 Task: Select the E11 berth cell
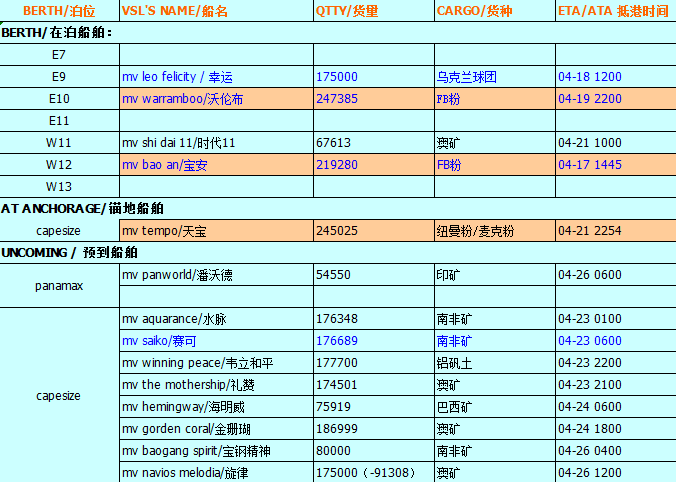click(x=59, y=121)
